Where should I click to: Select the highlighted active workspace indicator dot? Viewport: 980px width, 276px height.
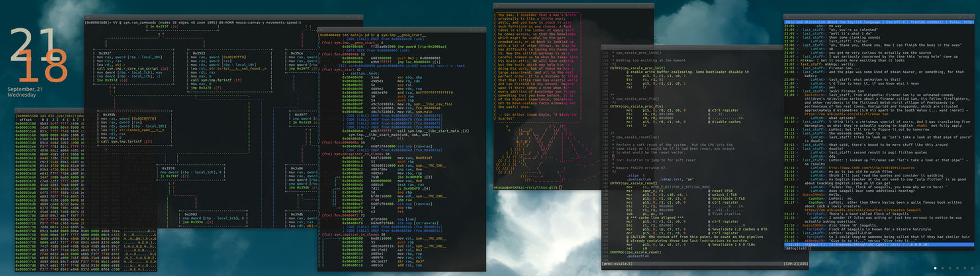pyautogui.click(x=935, y=268)
